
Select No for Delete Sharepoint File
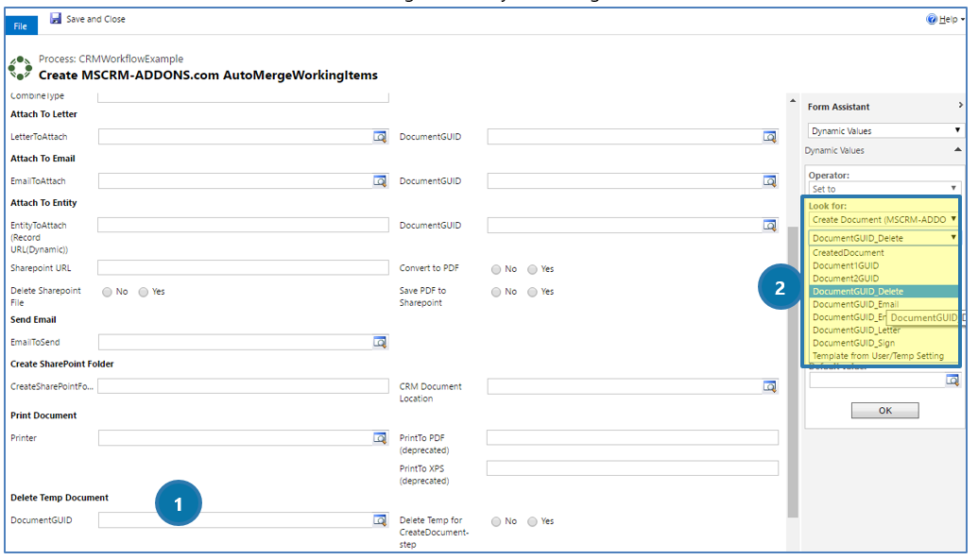point(108,292)
